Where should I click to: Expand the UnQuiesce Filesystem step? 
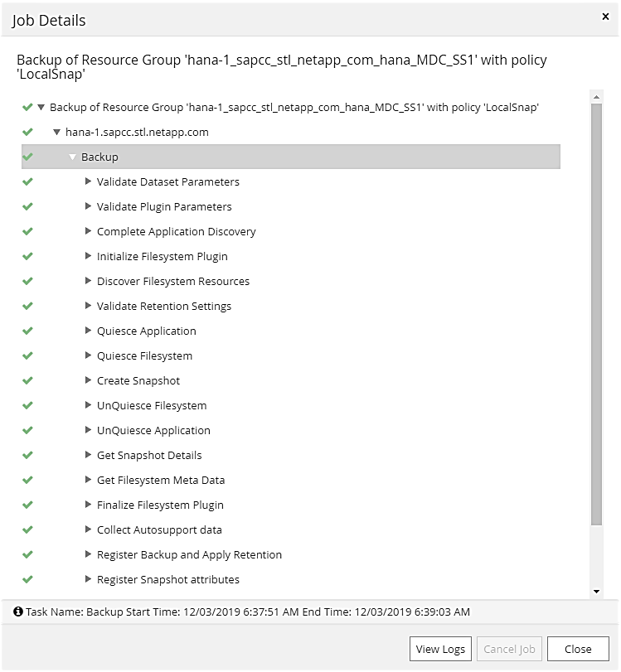89,405
